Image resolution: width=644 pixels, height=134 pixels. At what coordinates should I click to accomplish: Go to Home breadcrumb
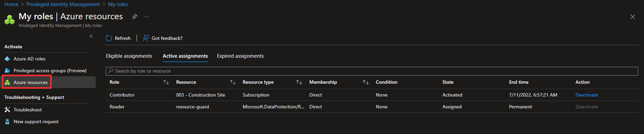click(x=11, y=4)
